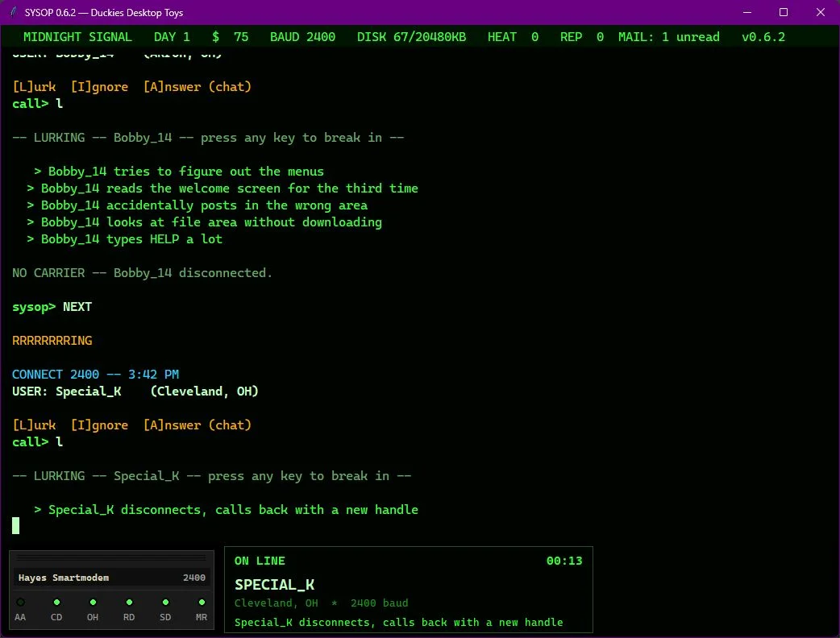The height and width of the screenshot is (638, 840).
Task: Click the DISK 67/20480KB readout
Action: pos(411,37)
